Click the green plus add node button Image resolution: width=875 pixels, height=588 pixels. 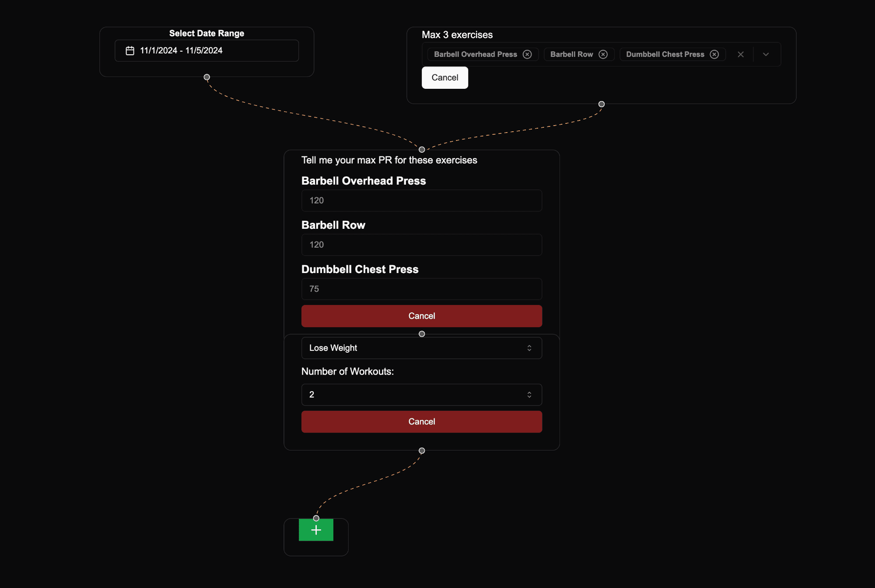316,530
